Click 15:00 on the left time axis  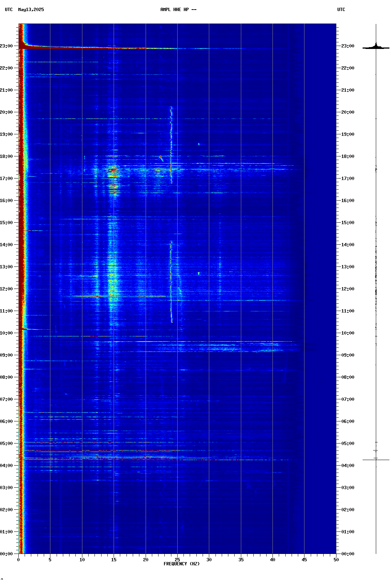click(x=6, y=223)
